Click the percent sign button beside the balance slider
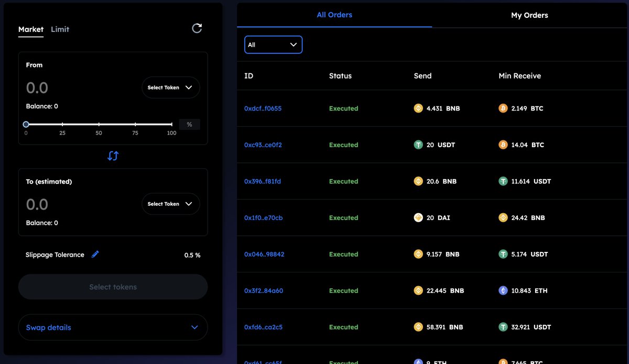Image resolution: width=629 pixels, height=364 pixels. (189, 124)
